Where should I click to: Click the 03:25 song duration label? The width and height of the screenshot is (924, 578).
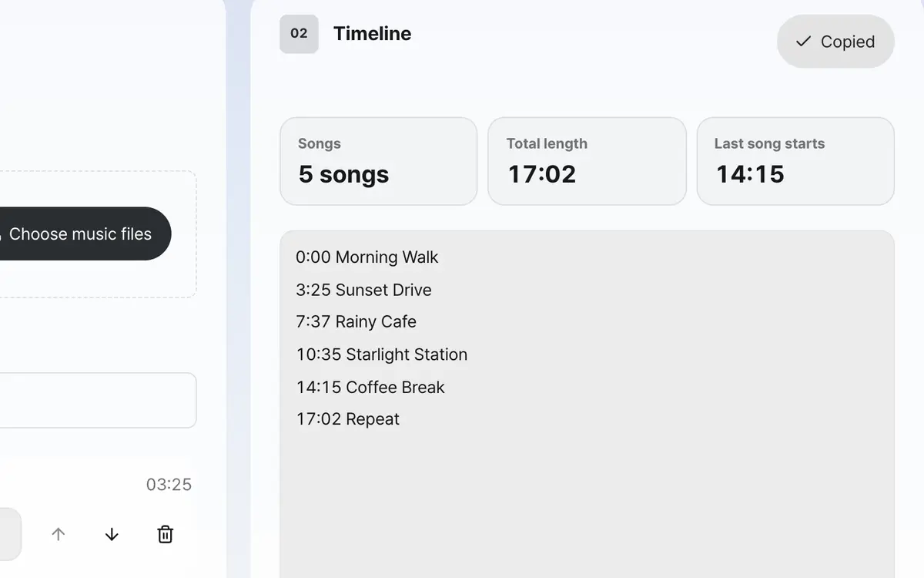[x=169, y=485]
